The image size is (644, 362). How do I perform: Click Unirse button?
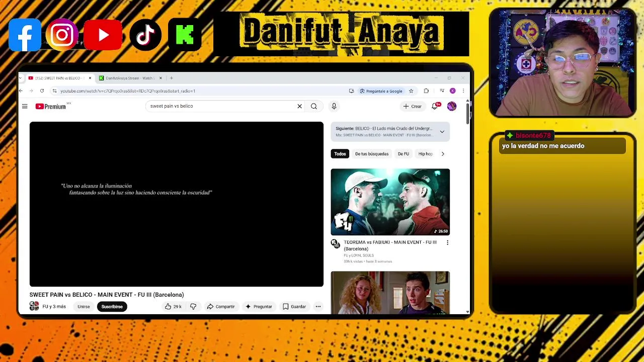tap(84, 307)
